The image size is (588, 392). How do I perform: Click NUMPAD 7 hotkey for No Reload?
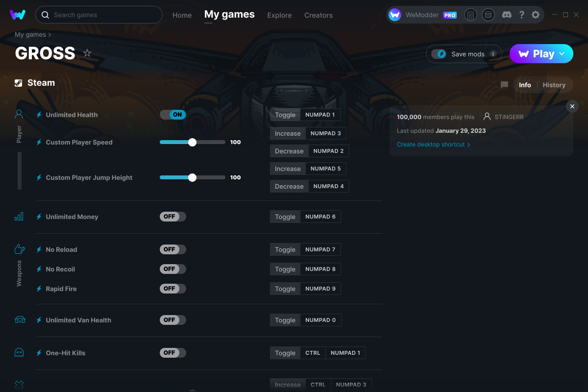(320, 249)
